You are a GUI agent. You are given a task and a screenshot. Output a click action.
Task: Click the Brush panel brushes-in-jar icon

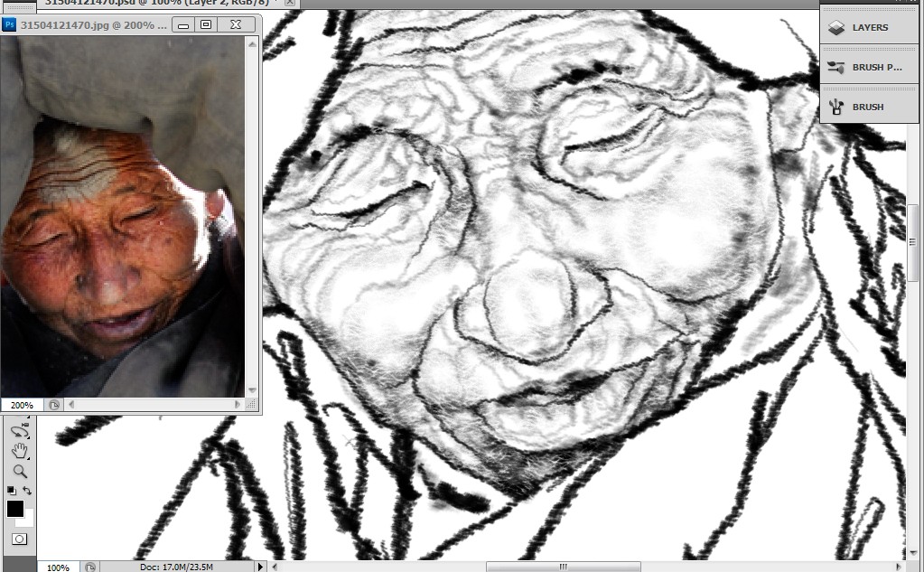(836, 107)
